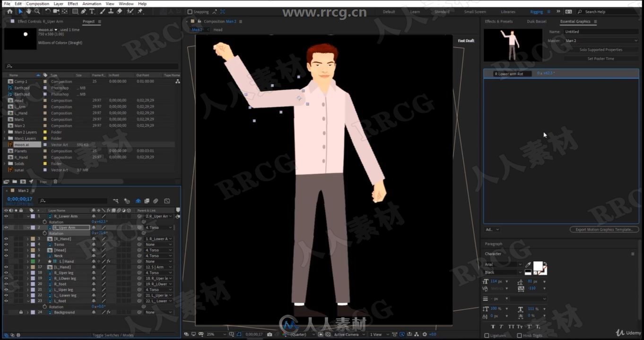
Task: Select the Pen tool
Action: tap(84, 11)
